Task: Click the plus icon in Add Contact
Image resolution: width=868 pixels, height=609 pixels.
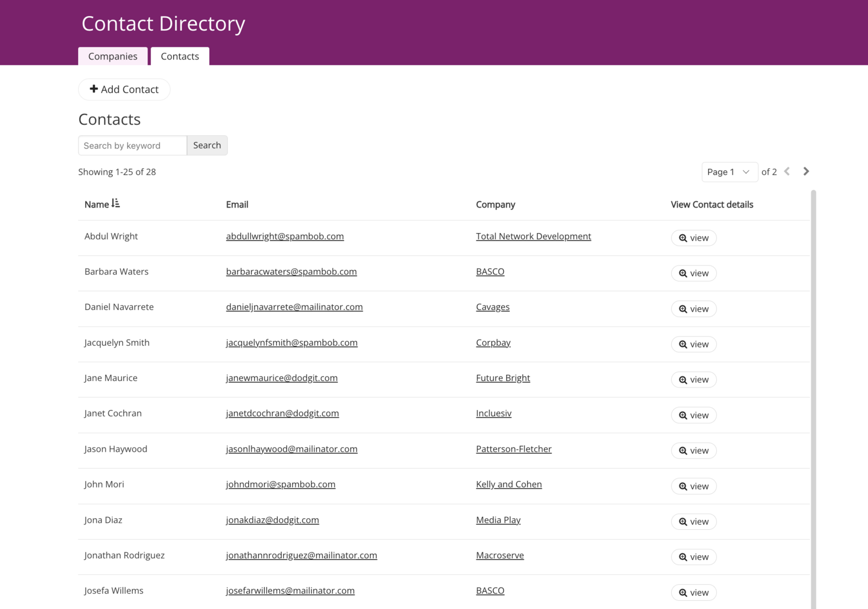Action: 94,89
